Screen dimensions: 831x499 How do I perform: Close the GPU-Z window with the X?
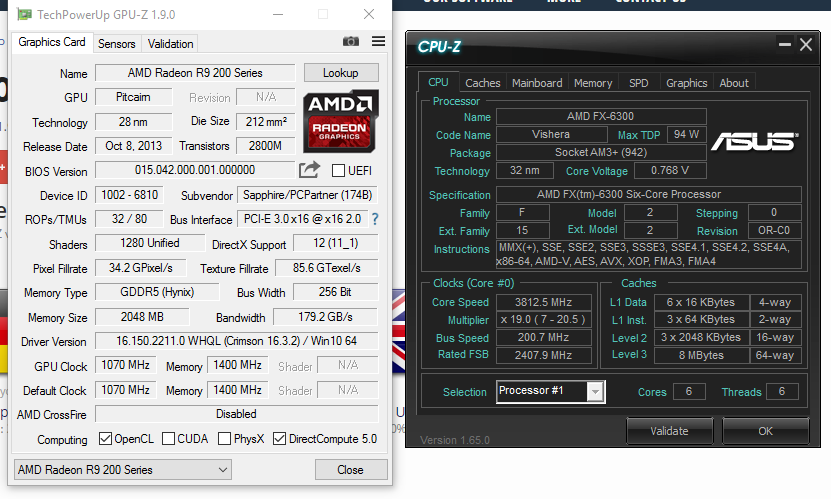click(x=369, y=14)
